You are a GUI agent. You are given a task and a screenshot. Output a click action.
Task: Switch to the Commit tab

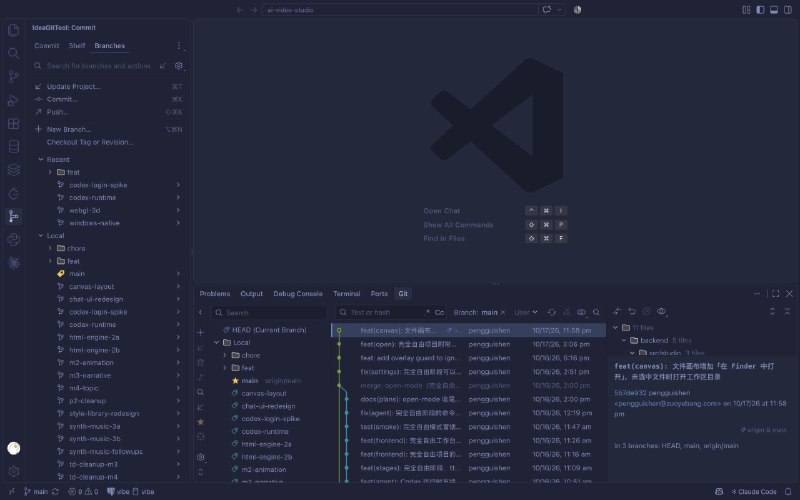click(x=47, y=46)
